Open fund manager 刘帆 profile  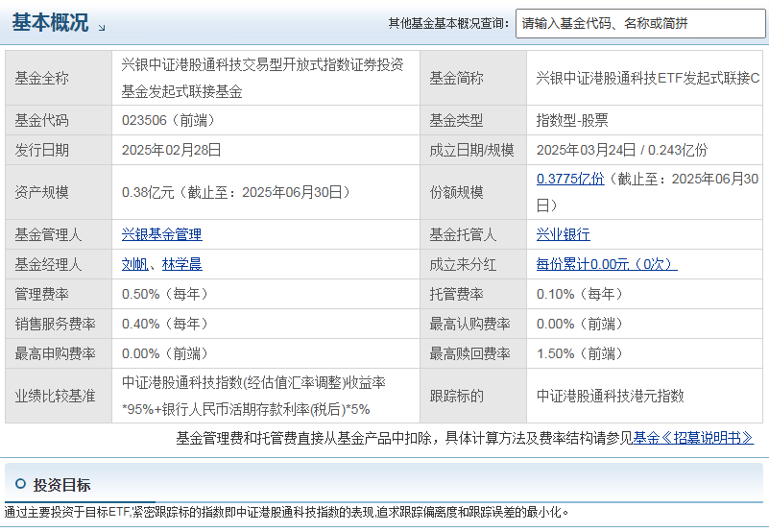point(134,264)
